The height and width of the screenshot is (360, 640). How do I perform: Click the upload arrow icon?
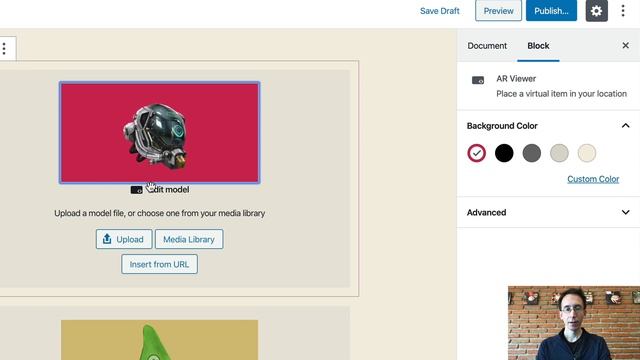coord(107,239)
